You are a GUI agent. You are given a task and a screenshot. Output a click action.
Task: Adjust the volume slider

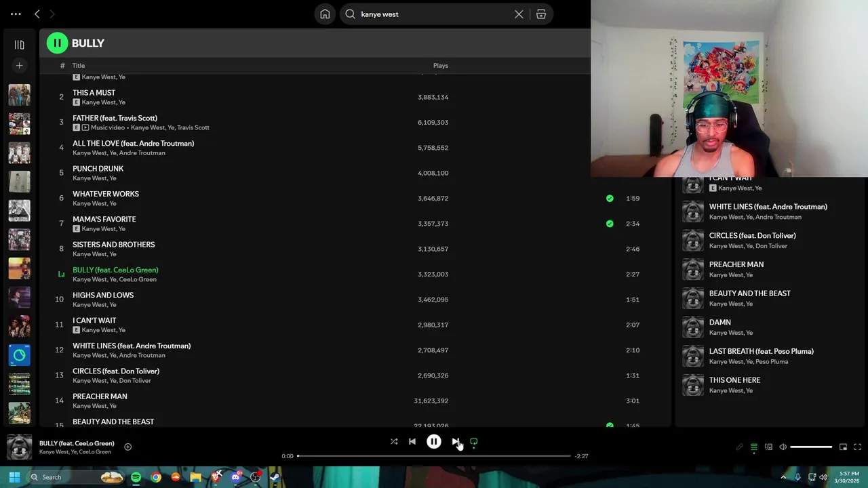811,447
